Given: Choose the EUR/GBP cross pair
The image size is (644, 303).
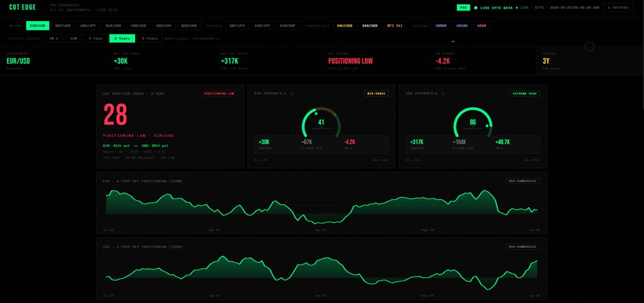Looking at the screenshot, I should [288, 25].
